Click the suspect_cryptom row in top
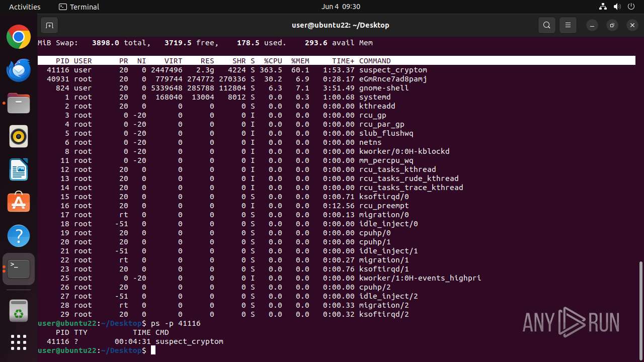The width and height of the screenshot is (644, 362). point(337,70)
